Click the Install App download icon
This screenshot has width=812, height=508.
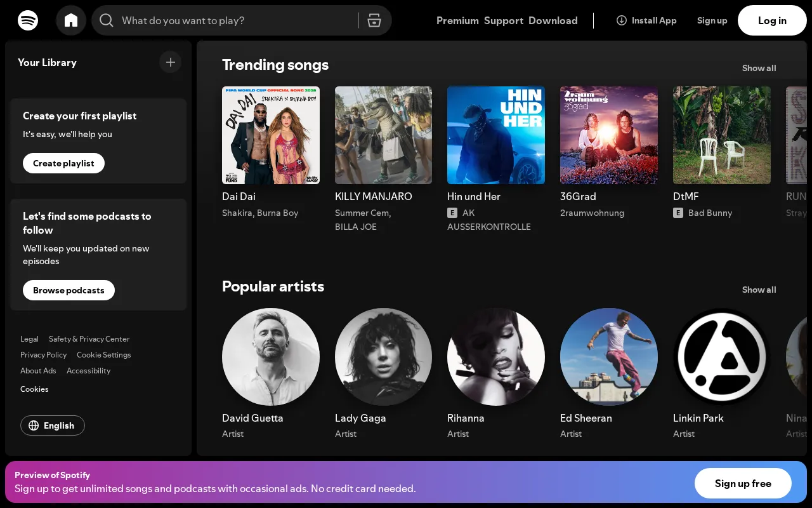click(x=622, y=20)
